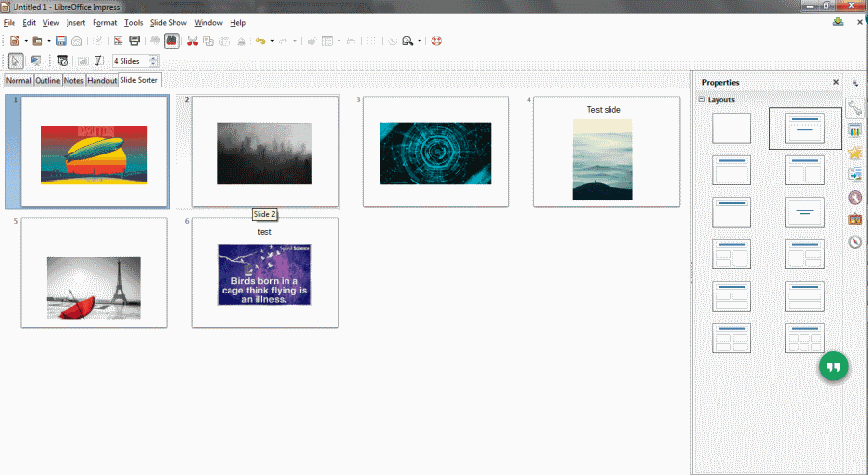Switch to the Outline view tab
The height and width of the screenshot is (475, 868).
(47, 80)
